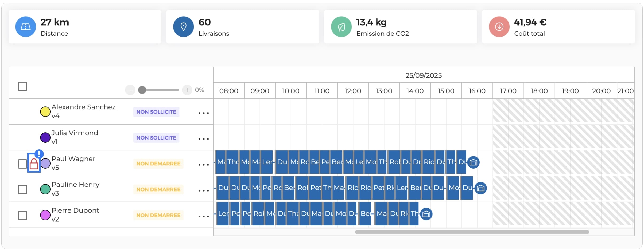Click the blue Distance road icon

(x=26, y=27)
